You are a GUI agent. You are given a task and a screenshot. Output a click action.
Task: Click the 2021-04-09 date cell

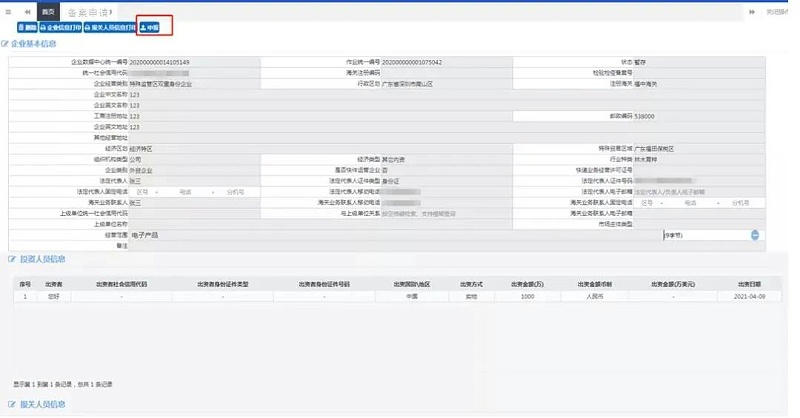pos(749,297)
